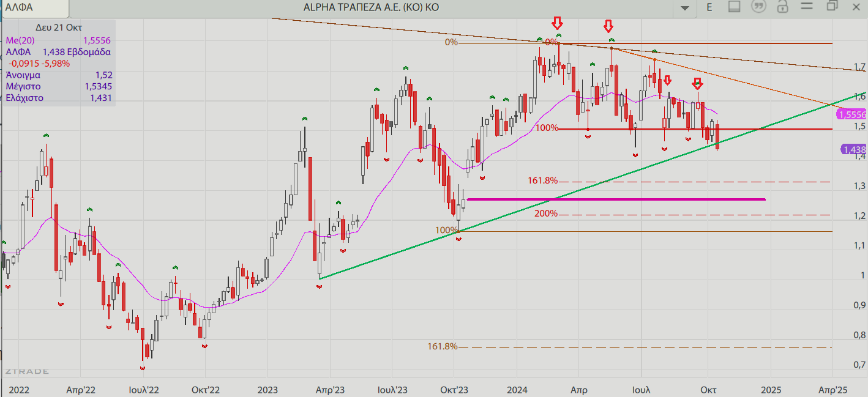Click the 'Απρ'23' time axis label
Image resolution: width=868 pixels, height=397 pixels.
point(330,390)
